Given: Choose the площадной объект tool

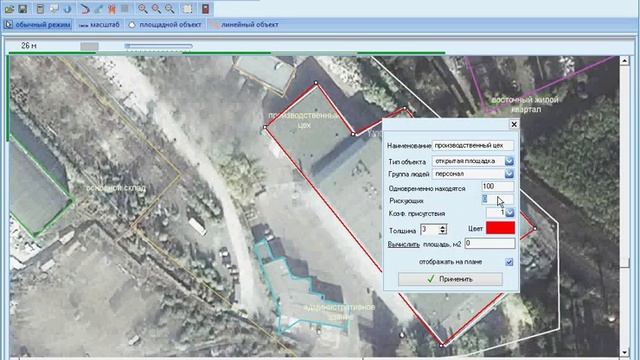Looking at the screenshot, I should click(x=165, y=24).
